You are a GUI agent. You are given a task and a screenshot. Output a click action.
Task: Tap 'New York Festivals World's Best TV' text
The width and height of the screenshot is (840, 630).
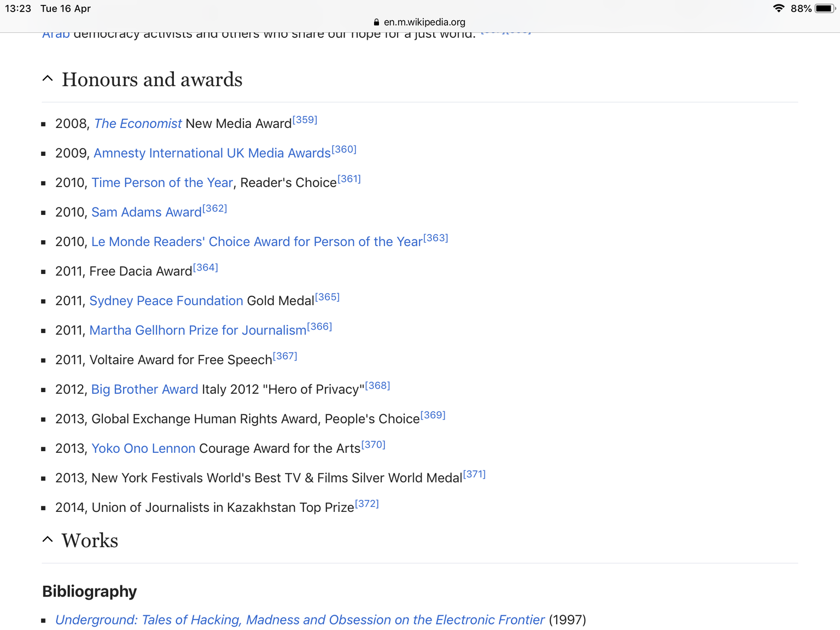coord(196,478)
